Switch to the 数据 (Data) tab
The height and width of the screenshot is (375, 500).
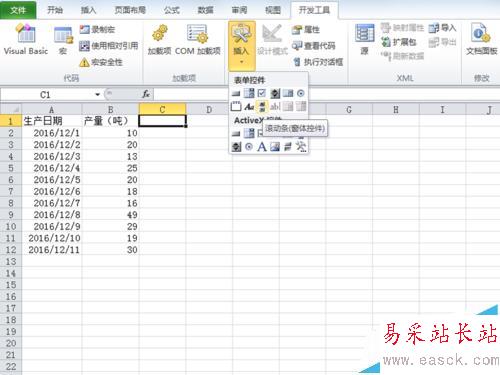pos(205,10)
